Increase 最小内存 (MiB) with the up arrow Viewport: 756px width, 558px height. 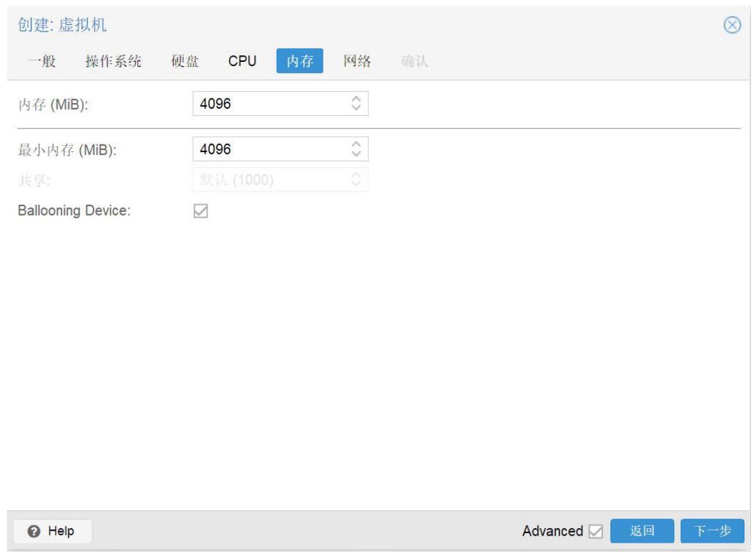pos(357,145)
